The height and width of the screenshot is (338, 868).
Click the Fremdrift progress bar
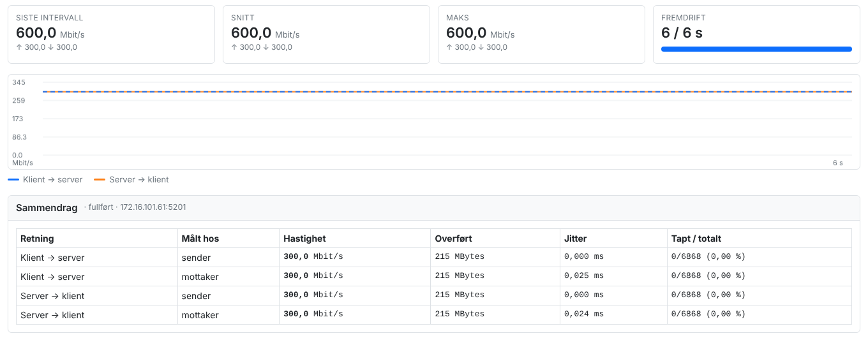click(x=756, y=49)
